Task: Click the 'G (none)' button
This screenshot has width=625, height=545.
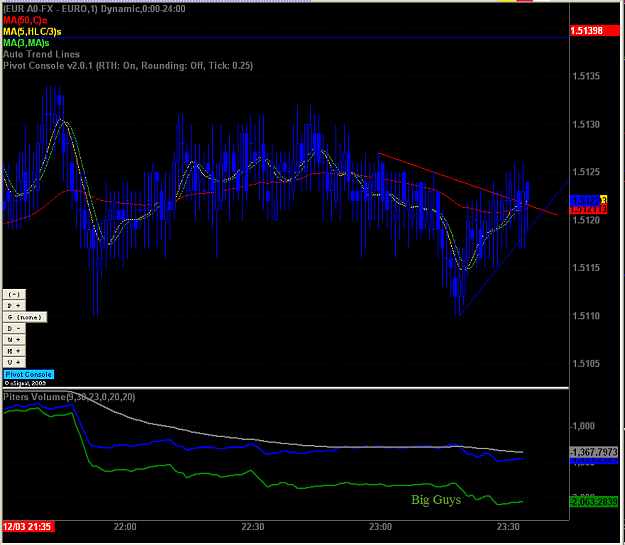Action: click(x=25, y=317)
